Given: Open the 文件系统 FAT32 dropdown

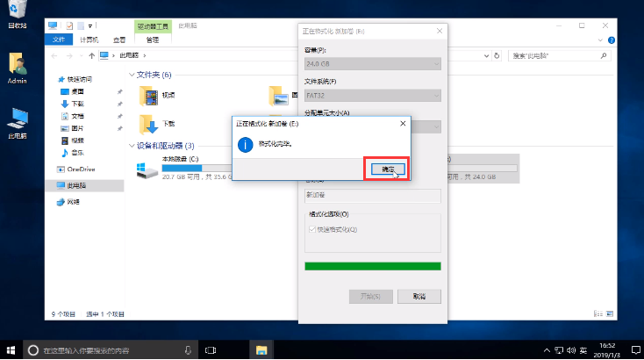Looking at the screenshot, I should tap(372, 94).
